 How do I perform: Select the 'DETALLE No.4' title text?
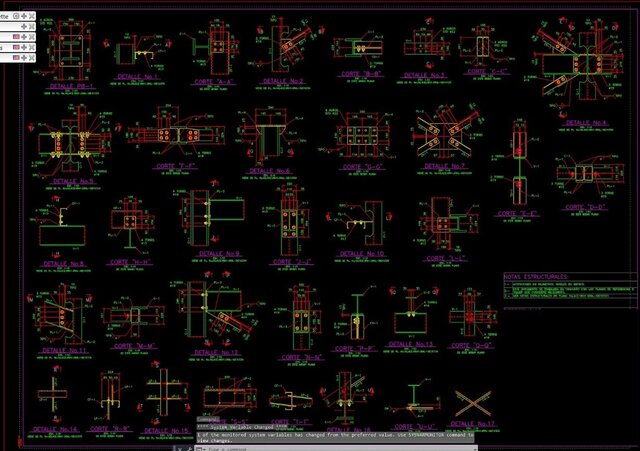coord(586,122)
